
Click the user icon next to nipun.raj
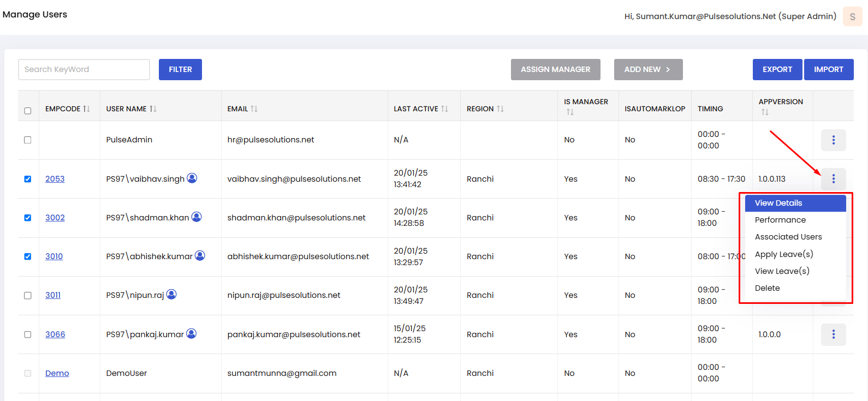(171, 295)
